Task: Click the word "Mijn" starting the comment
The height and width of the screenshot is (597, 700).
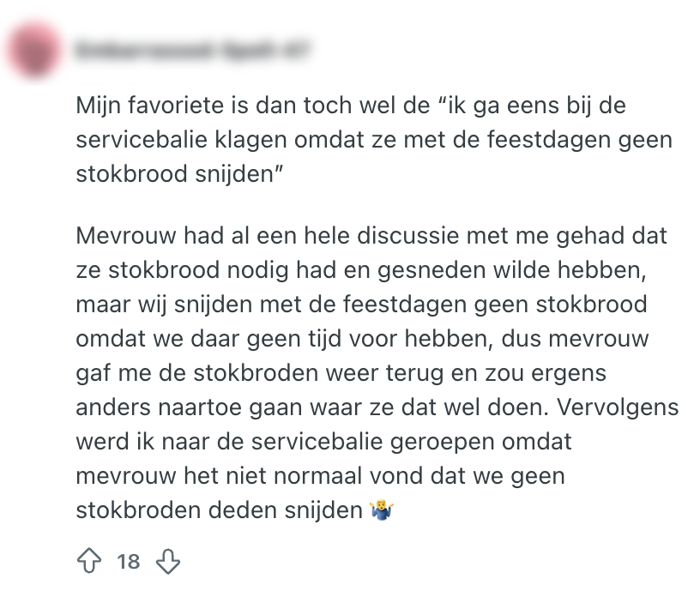Action: click(x=96, y=106)
